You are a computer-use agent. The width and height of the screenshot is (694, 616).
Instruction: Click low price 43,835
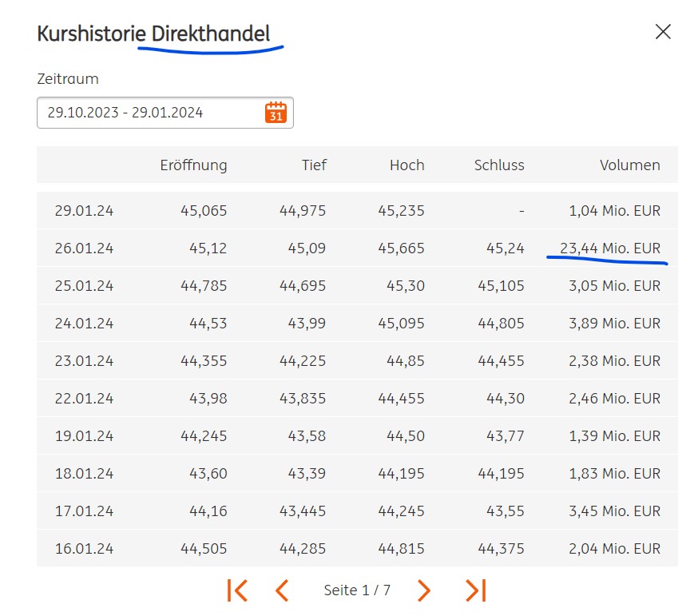(x=303, y=399)
